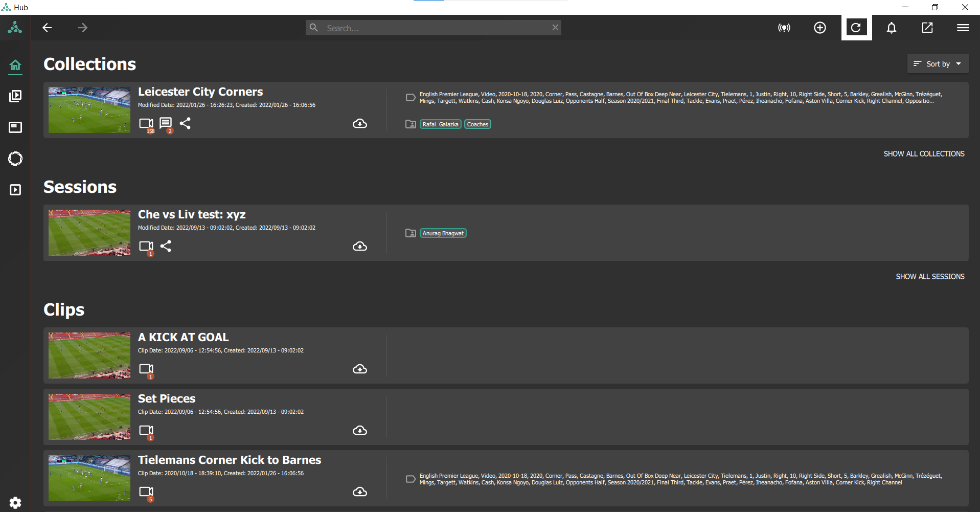Click video icon for Set Pieces clip

tap(146, 431)
